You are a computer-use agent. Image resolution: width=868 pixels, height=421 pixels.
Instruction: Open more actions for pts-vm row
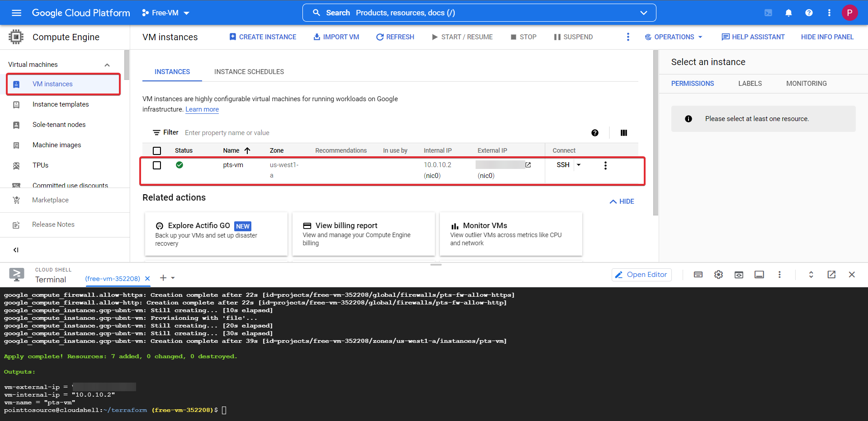pyautogui.click(x=605, y=165)
